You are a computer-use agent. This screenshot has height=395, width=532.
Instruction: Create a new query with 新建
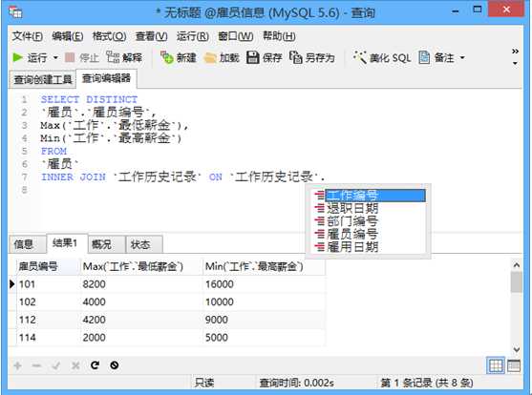coord(179,57)
